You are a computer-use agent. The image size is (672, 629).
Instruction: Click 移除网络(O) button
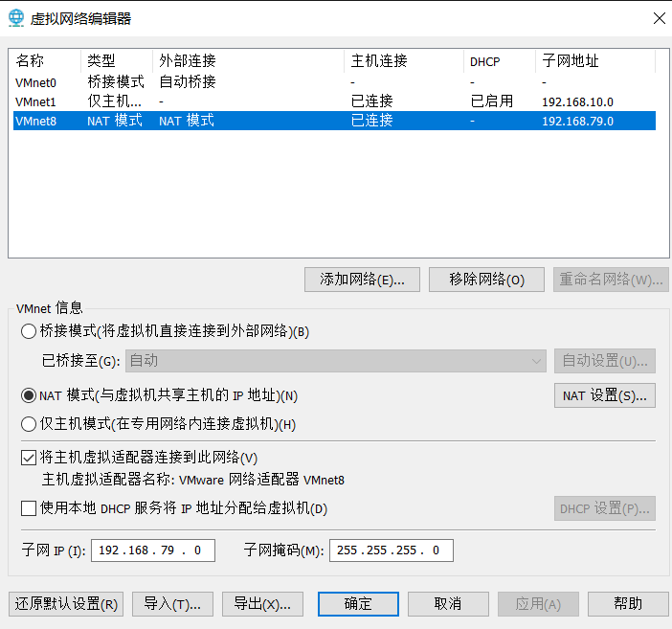(x=486, y=280)
